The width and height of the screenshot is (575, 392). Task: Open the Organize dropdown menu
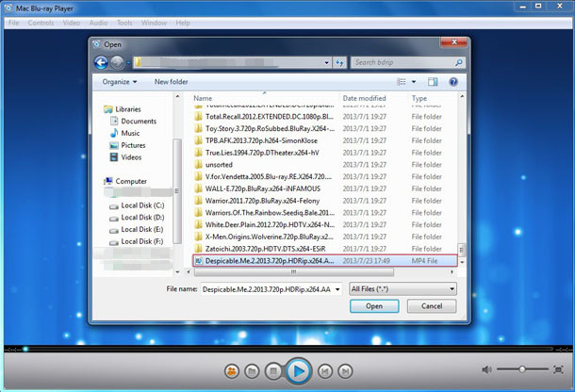point(120,82)
